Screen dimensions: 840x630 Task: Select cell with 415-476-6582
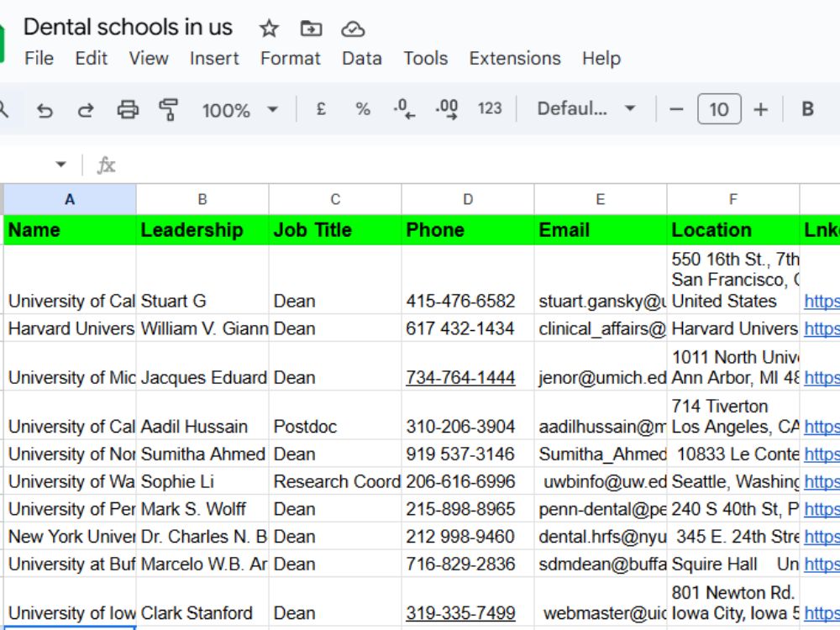point(468,280)
